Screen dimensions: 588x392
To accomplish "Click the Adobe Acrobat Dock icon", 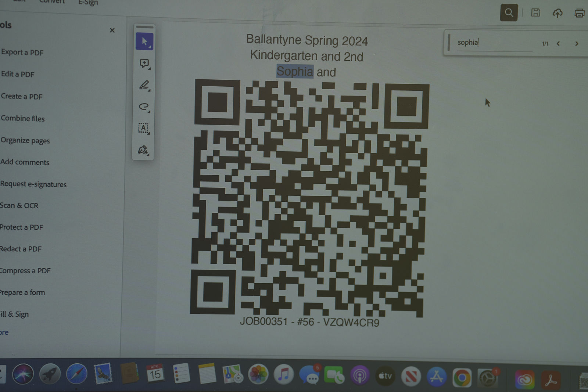I will click(x=551, y=380).
